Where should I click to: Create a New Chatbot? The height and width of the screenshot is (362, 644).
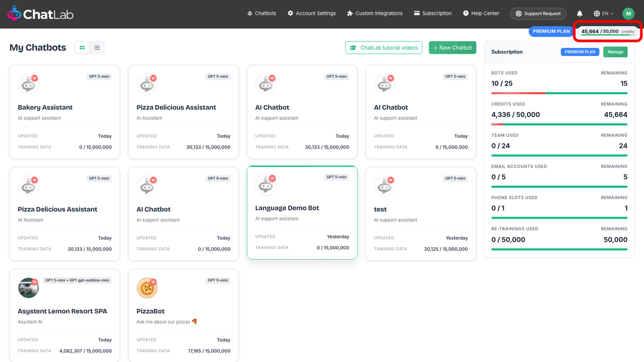452,48
